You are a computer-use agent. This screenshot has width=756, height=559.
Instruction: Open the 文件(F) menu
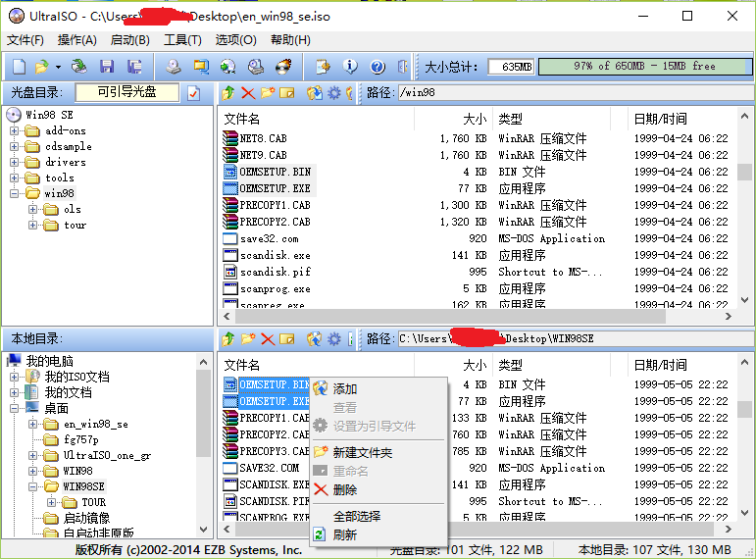click(25, 40)
